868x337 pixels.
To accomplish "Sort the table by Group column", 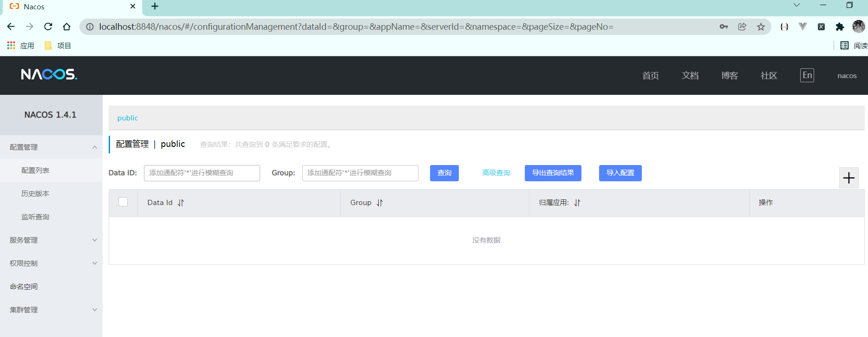I will [379, 203].
